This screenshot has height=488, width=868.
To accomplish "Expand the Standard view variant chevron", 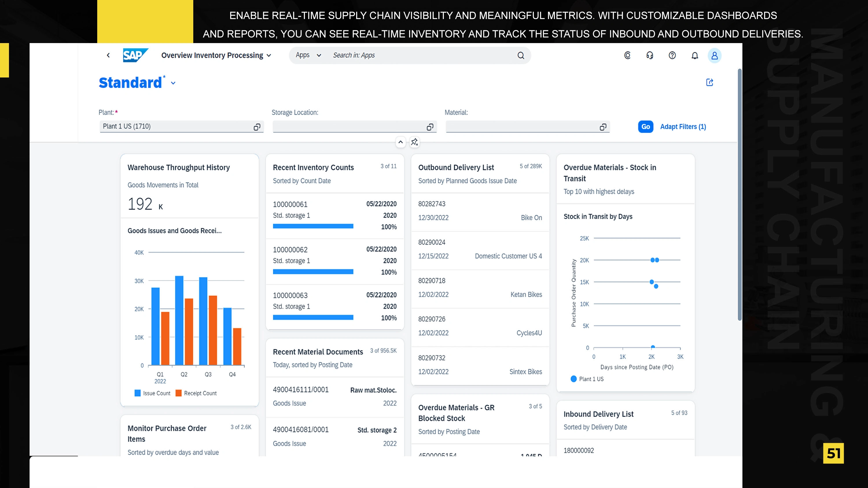I will [x=173, y=83].
